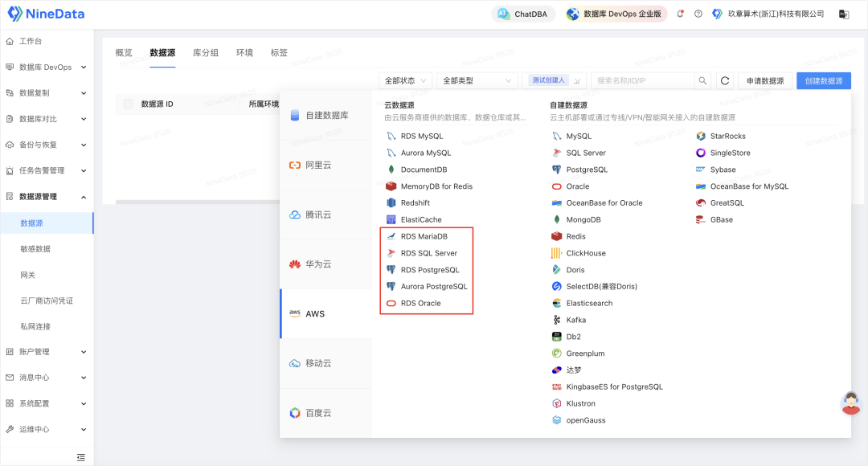Switch to the 数据源 tab

click(162, 52)
